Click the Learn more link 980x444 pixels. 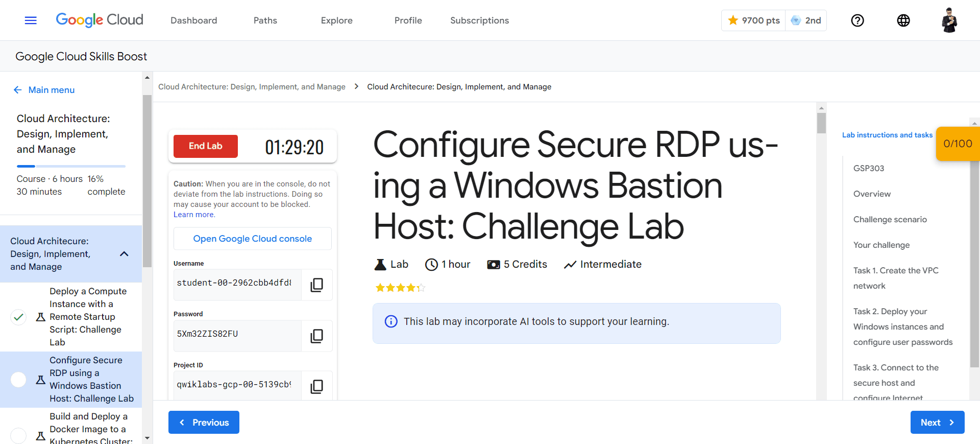[194, 215]
